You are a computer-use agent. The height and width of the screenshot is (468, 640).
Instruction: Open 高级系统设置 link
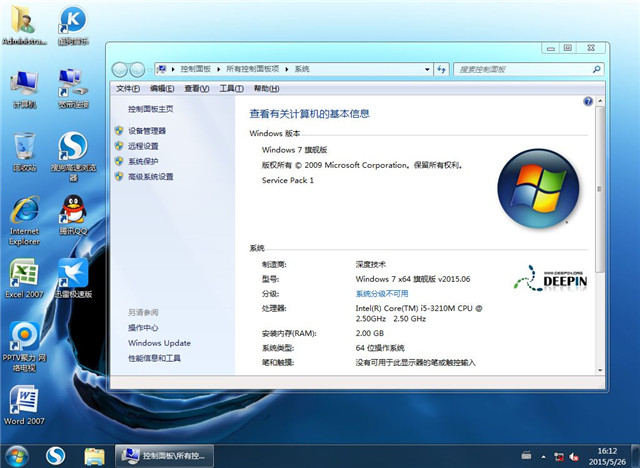click(151, 176)
